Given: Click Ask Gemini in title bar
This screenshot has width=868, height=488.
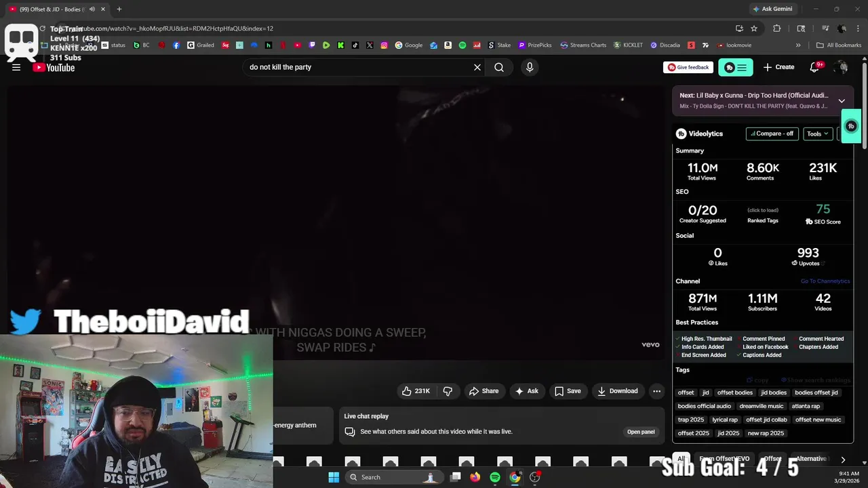Looking at the screenshot, I should [772, 9].
